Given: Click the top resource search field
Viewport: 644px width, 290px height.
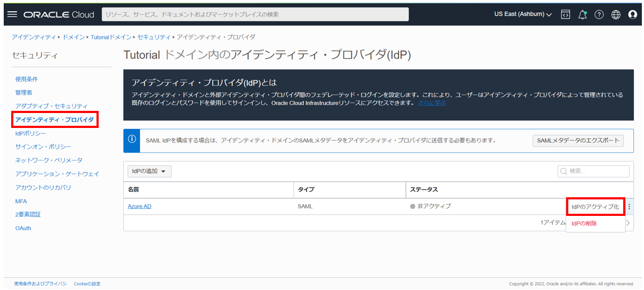Looking at the screenshot, I should [255, 14].
